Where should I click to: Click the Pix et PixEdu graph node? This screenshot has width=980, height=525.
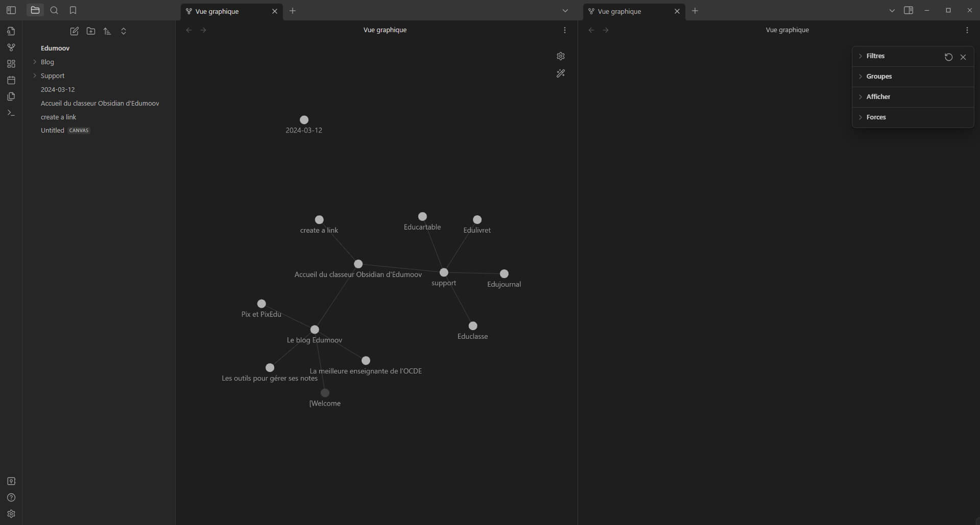coord(261,304)
